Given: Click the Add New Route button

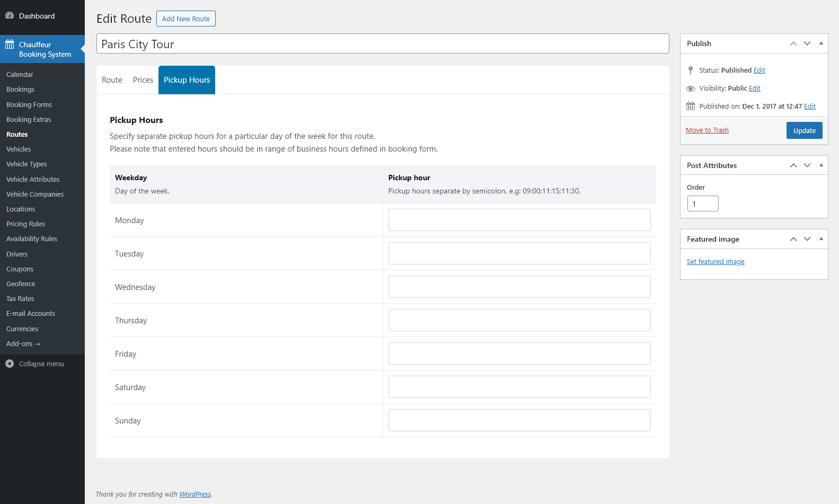Looking at the screenshot, I should [x=186, y=19].
